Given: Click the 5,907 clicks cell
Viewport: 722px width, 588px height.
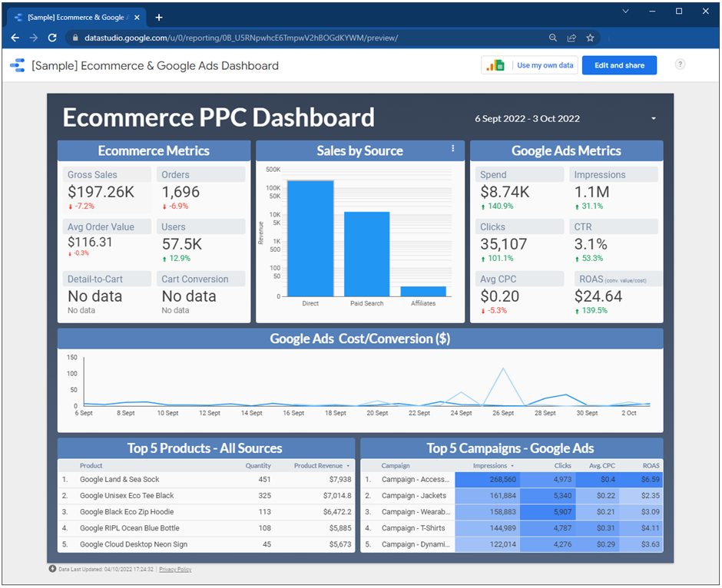Looking at the screenshot, I should [x=548, y=512].
